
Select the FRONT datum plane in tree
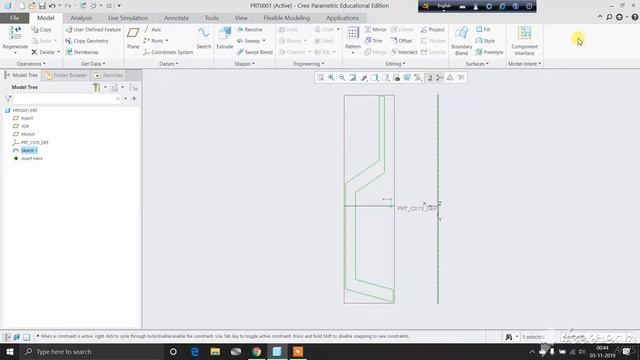[x=24, y=134]
